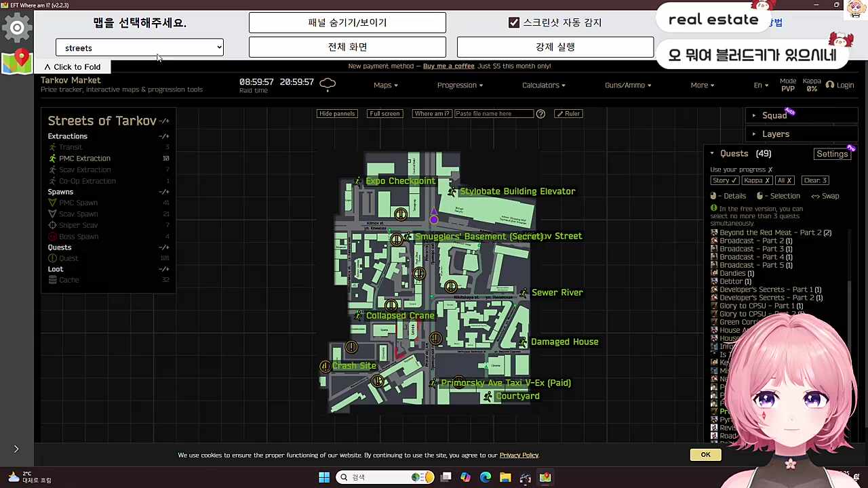Click the Stylobate Building Elevator extraction icon
The image size is (868, 488).
pos(452,192)
